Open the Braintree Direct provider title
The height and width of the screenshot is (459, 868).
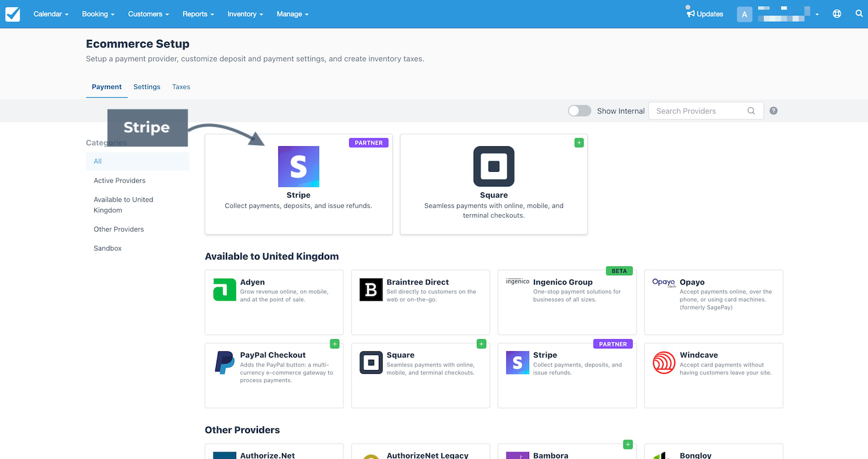click(x=418, y=282)
